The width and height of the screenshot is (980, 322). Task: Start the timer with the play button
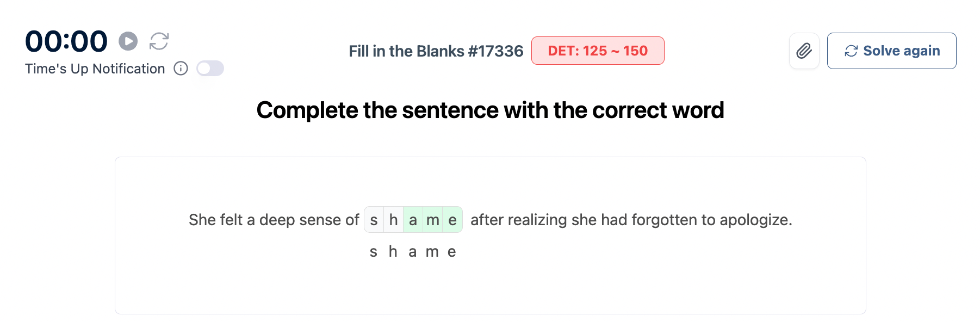coord(128,41)
